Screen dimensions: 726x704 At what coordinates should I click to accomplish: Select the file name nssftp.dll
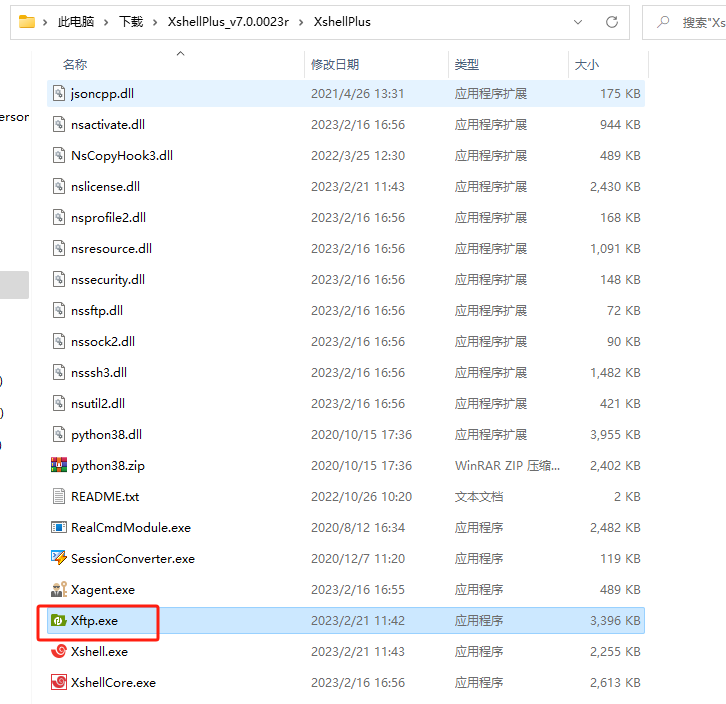coord(97,311)
